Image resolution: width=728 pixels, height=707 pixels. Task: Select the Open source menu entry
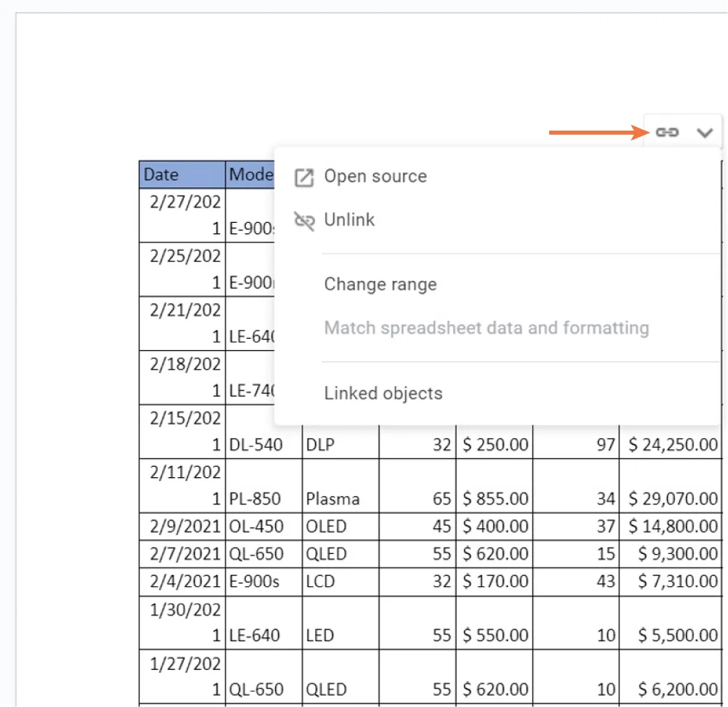tap(374, 177)
